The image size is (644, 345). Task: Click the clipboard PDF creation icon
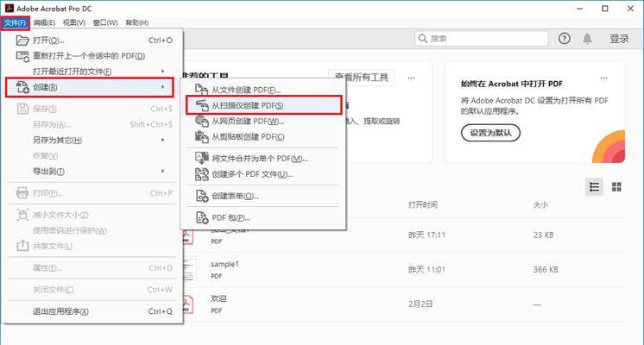202,136
